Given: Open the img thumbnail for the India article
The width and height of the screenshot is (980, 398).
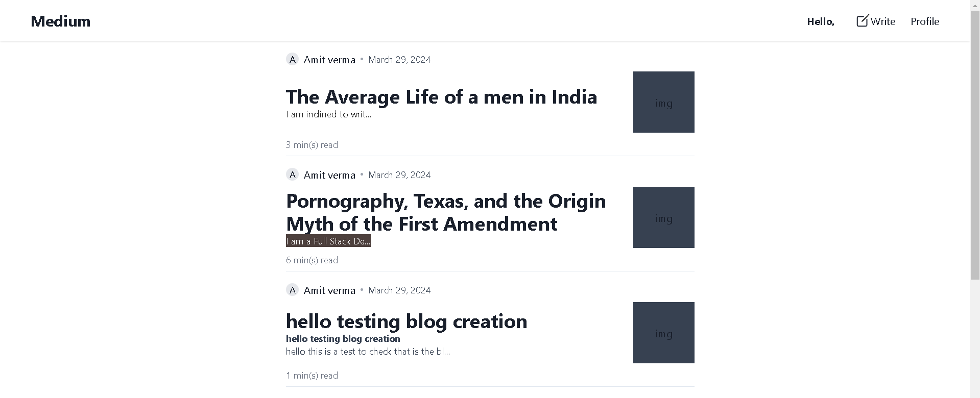Looking at the screenshot, I should pyautogui.click(x=663, y=102).
